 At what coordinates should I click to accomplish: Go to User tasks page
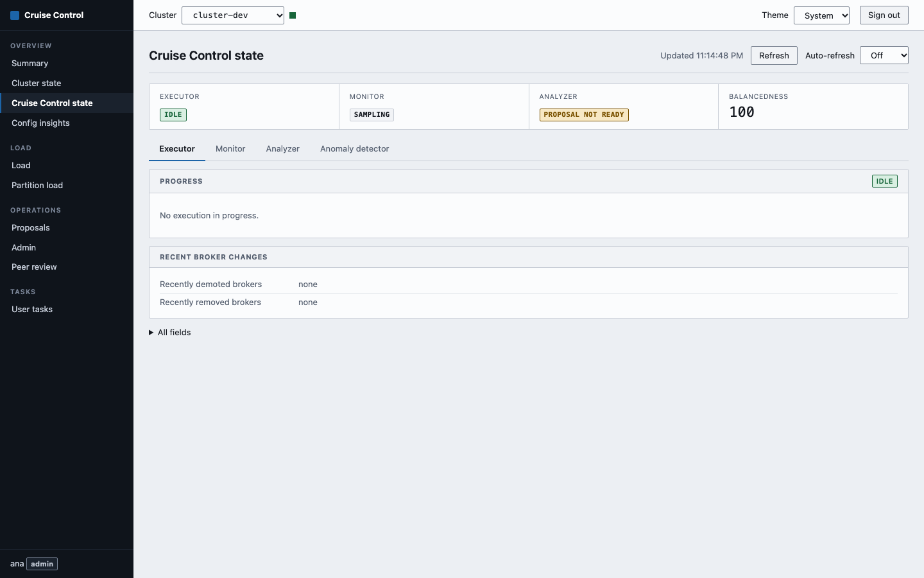tap(67, 310)
